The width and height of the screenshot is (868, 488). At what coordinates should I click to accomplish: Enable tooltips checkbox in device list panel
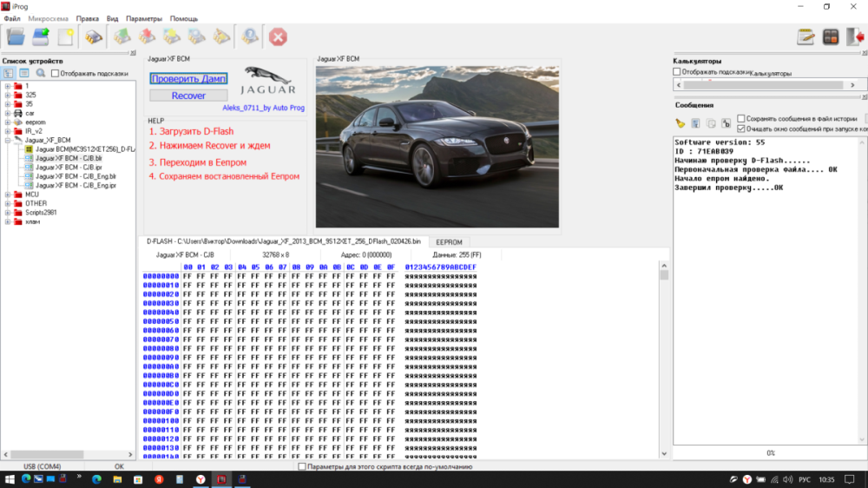56,74
